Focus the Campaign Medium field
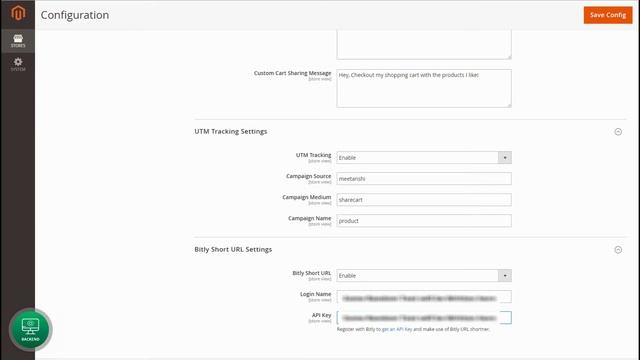 [424, 200]
